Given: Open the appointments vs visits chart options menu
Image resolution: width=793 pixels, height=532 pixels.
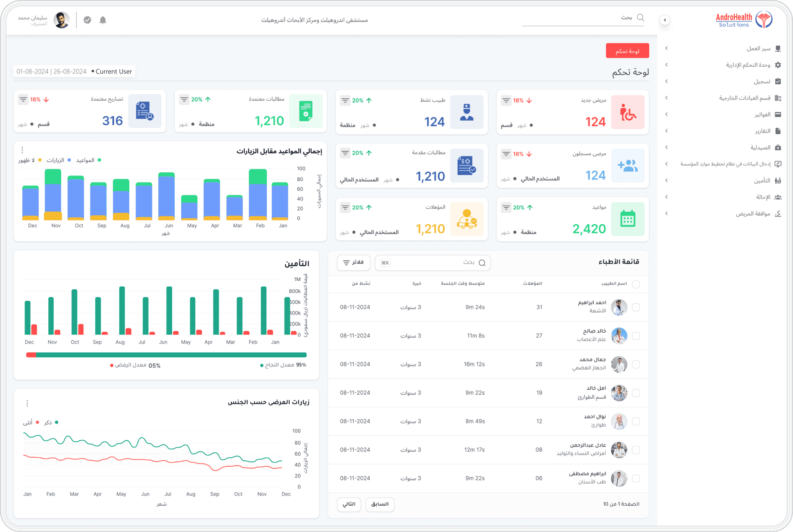Looking at the screenshot, I should click(x=22, y=150).
